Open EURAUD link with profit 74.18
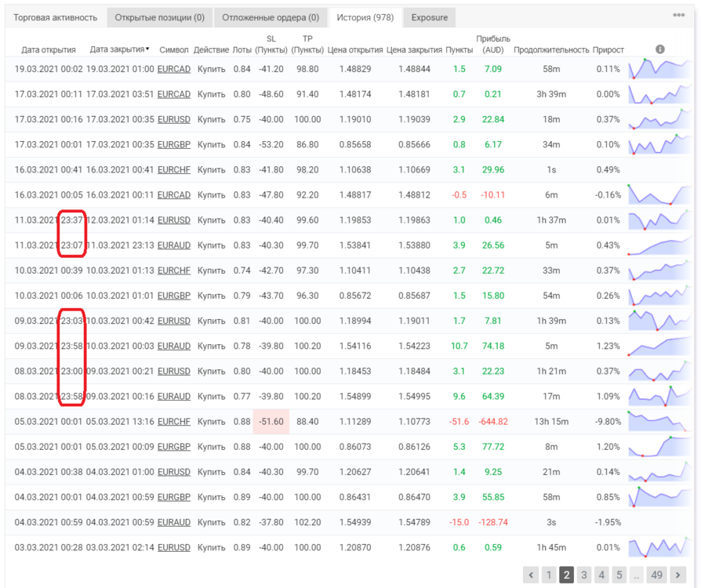 [174, 346]
